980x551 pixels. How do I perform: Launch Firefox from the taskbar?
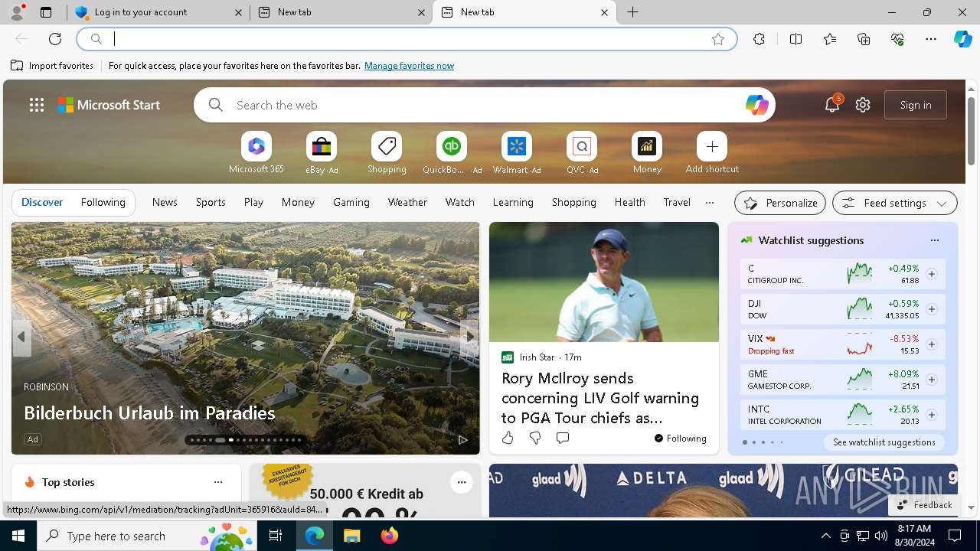(x=390, y=536)
